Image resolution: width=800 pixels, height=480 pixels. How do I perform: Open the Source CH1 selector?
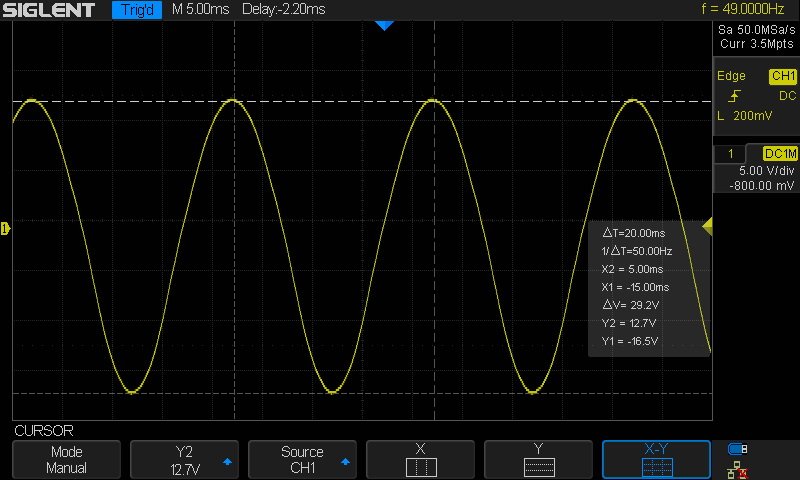coord(302,459)
